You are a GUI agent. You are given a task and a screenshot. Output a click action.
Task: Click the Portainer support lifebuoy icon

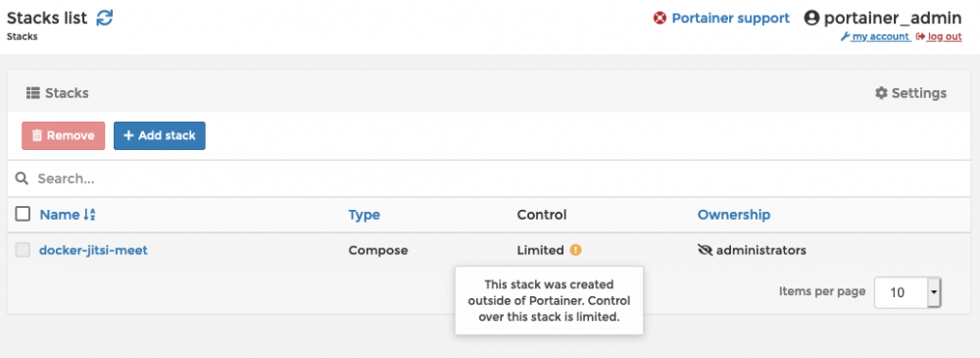click(660, 19)
